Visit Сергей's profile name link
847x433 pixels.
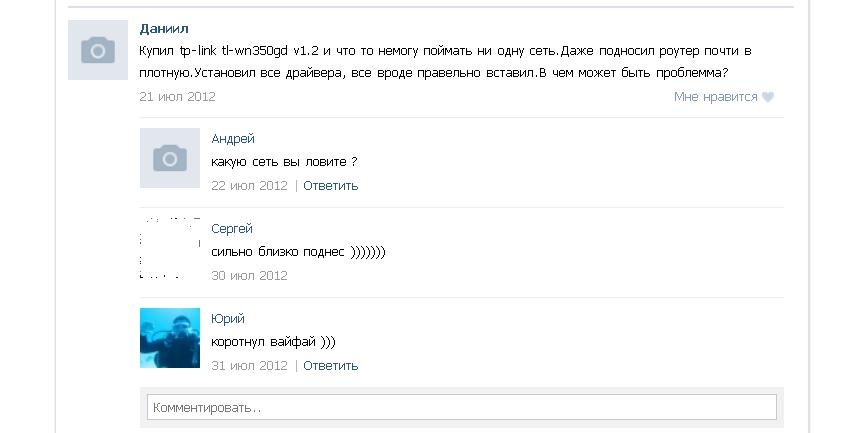(x=232, y=229)
